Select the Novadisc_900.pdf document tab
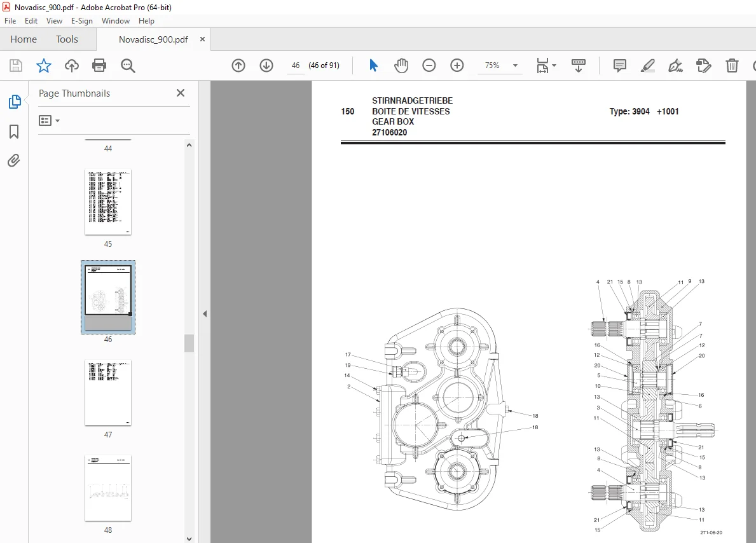The height and width of the screenshot is (543, 756). pyautogui.click(x=153, y=39)
